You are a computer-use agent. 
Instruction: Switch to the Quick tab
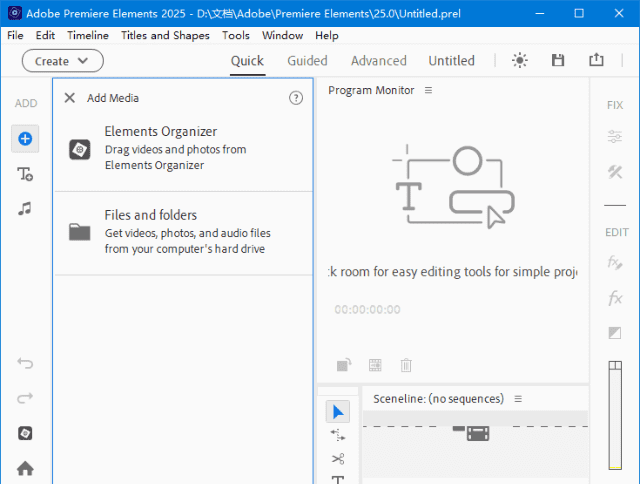click(247, 61)
